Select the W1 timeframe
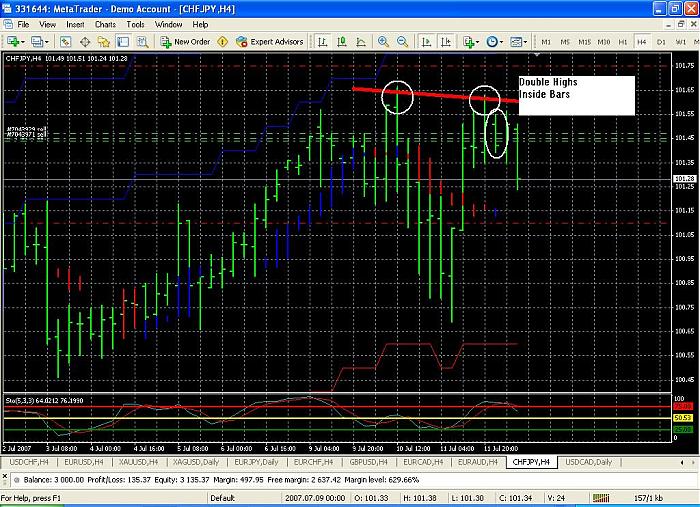This screenshot has width=700, height=507. 681,42
